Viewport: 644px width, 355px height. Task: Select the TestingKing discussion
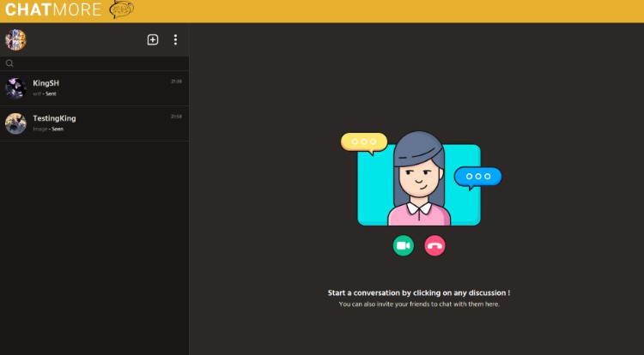(x=94, y=123)
